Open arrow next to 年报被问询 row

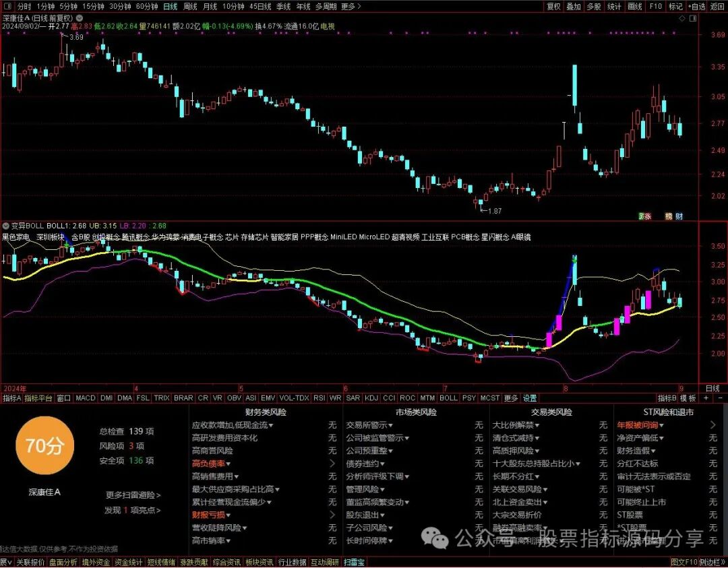(x=713, y=425)
